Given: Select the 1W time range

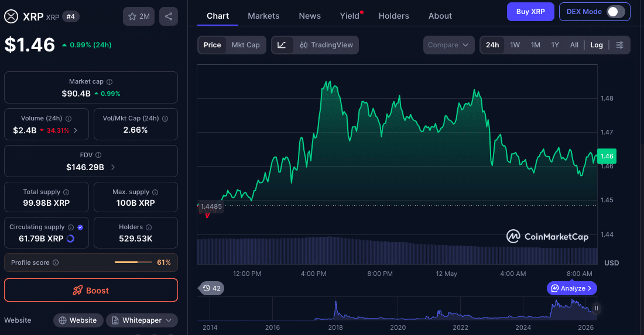Looking at the screenshot, I should click(515, 45).
